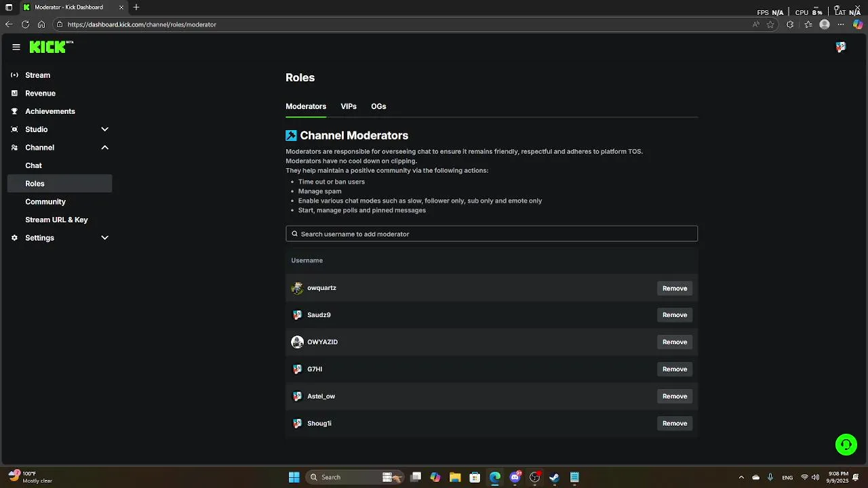Remove OWYAZID as moderator
Viewport: 868px width, 488px height.
coord(675,342)
